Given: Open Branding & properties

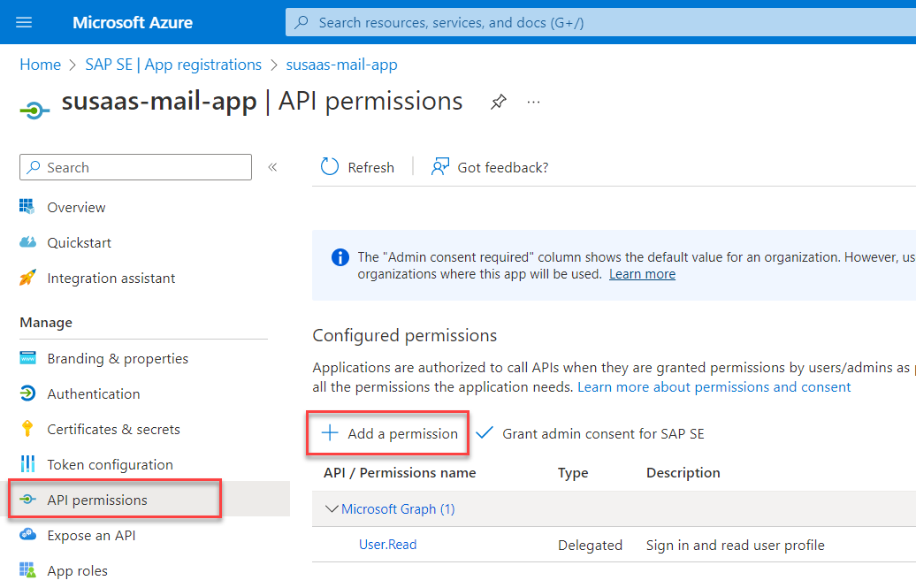Looking at the screenshot, I should (118, 358).
